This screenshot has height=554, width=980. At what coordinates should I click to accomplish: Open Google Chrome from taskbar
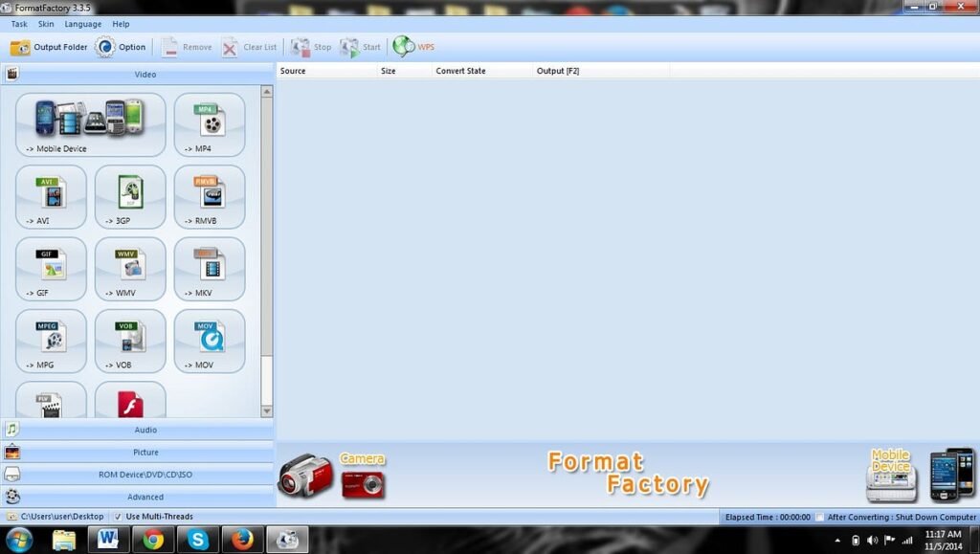[153, 540]
